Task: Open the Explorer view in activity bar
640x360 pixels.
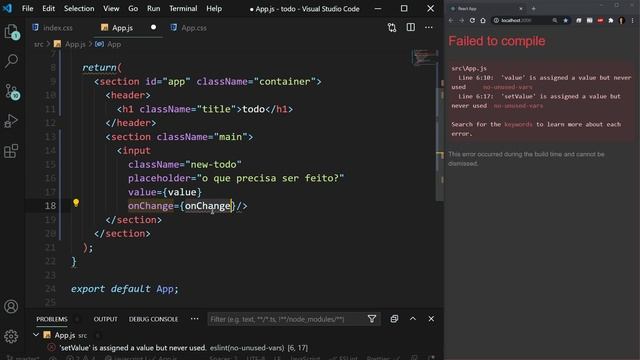Action: pos(11,32)
